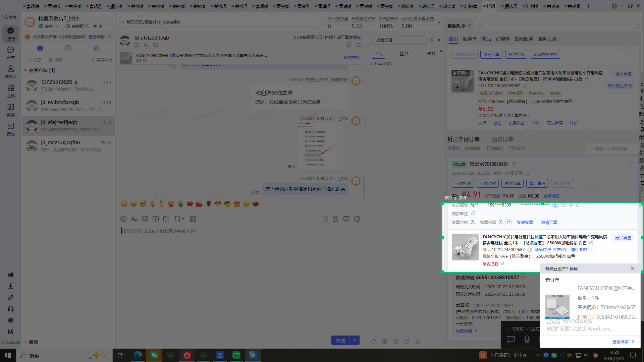The image size is (644, 362).
Task: Send the rose quick emoji
Action: coord(209,204)
